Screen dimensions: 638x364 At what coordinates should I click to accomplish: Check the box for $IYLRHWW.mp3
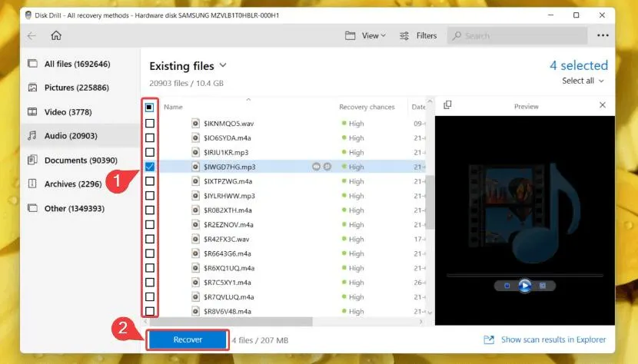[x=150, y=196]
